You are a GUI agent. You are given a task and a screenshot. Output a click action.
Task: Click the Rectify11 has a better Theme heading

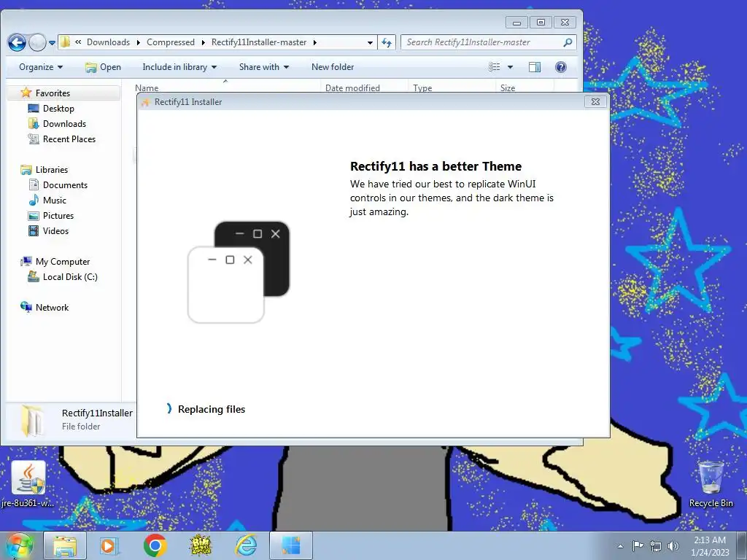pyautogui.click(x=436, y=166)
